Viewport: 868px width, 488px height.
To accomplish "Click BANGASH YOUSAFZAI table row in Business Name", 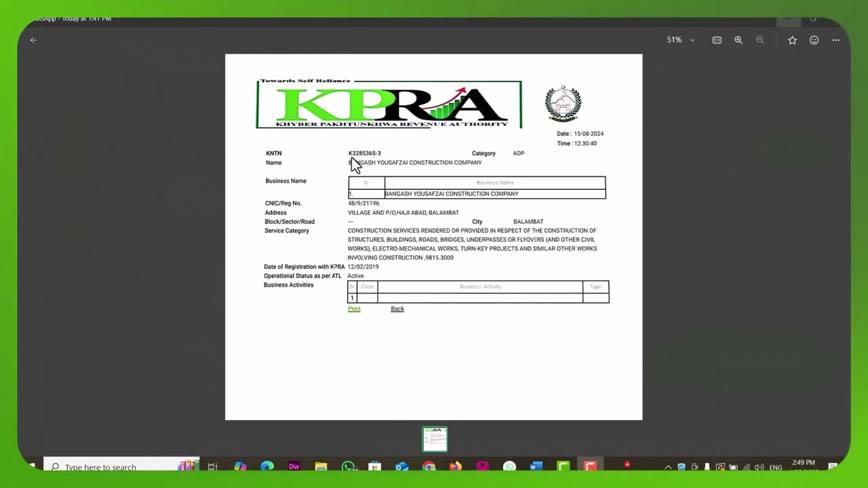I will (477, 194).
